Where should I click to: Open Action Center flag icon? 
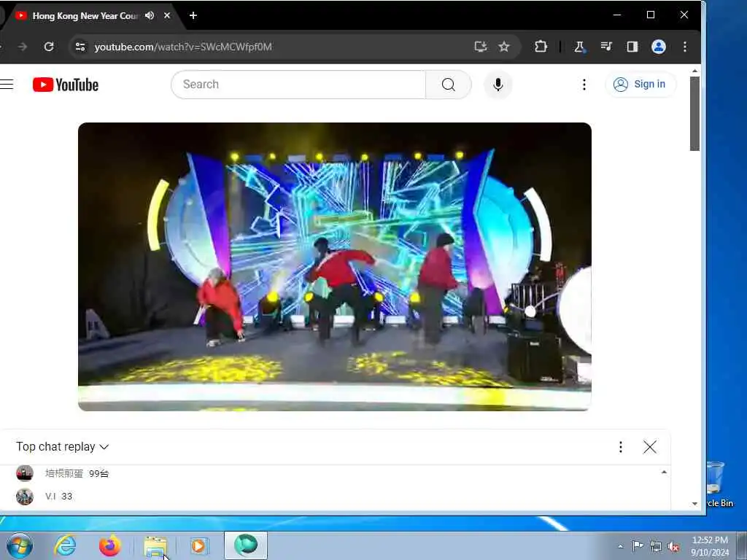click(x=638, y=546)
